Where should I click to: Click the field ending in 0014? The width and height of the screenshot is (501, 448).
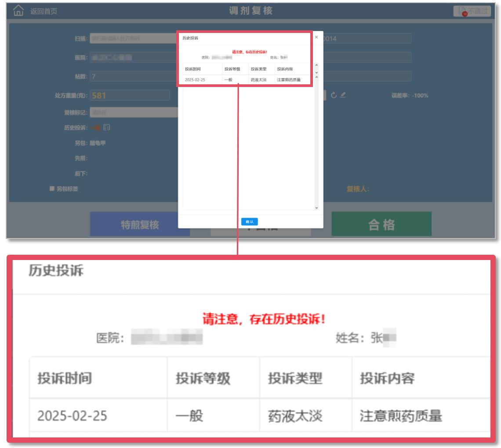tap(367, 38)
